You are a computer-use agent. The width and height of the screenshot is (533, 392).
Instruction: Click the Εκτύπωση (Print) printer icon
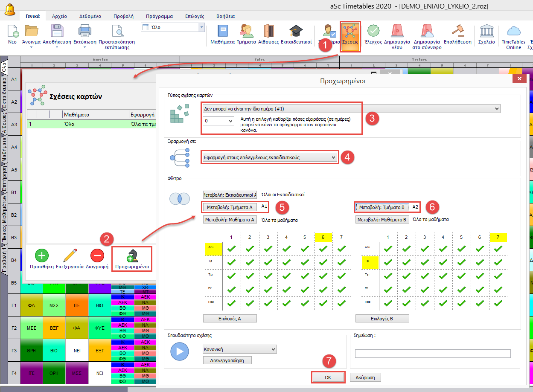[x=84, y=32]
